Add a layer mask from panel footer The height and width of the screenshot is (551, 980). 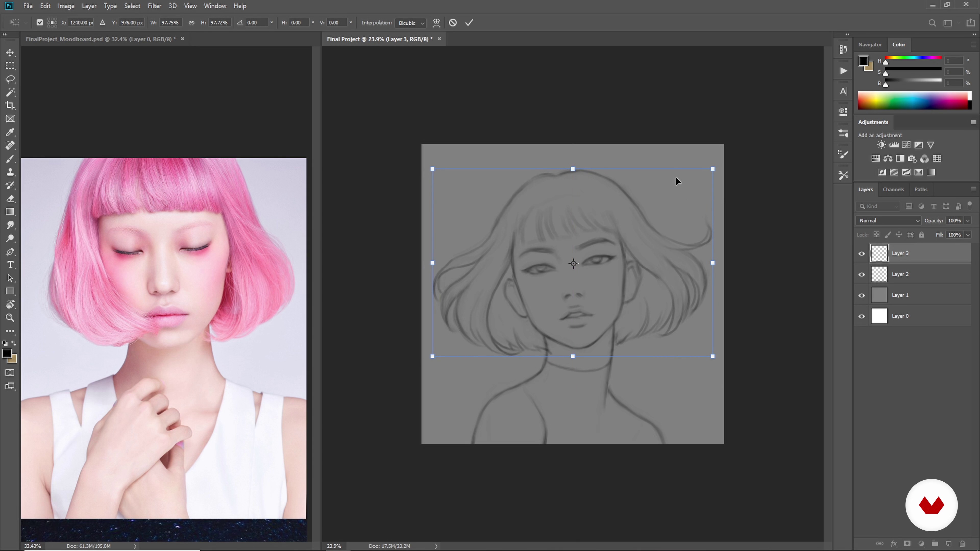907,543
